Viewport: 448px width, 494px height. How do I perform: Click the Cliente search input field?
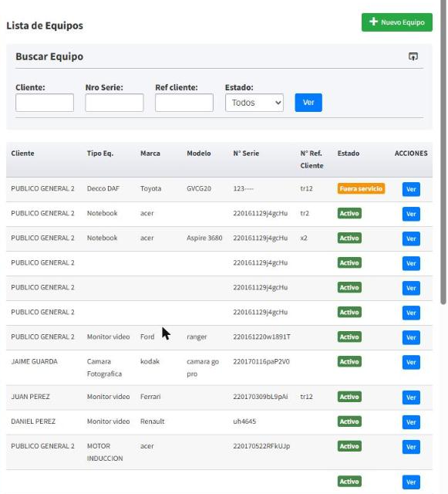coord(45,103)
